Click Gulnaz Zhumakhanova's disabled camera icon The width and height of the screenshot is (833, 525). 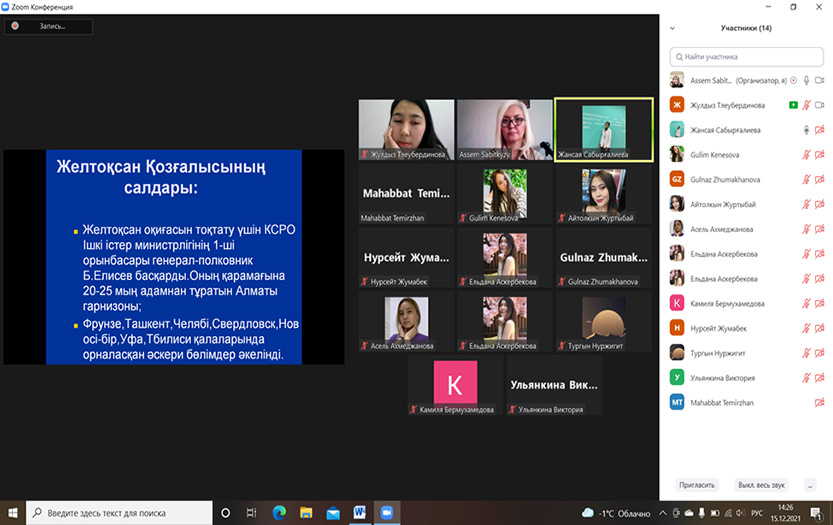[819, 179]
